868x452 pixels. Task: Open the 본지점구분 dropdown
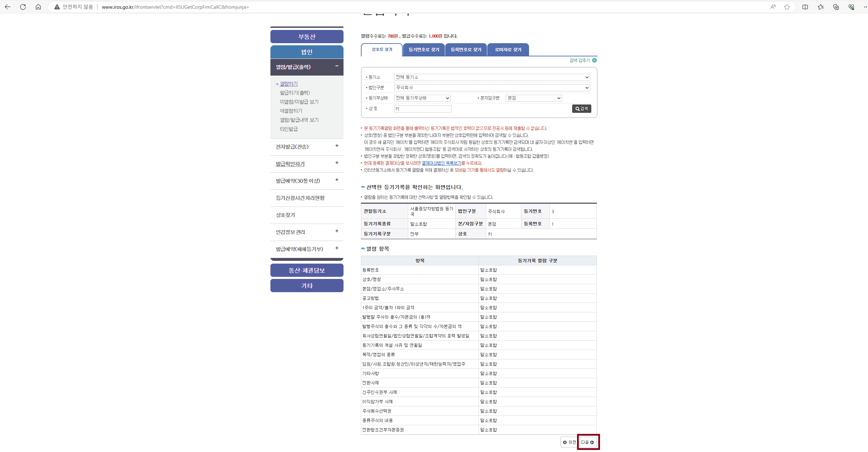coord(534,98)
